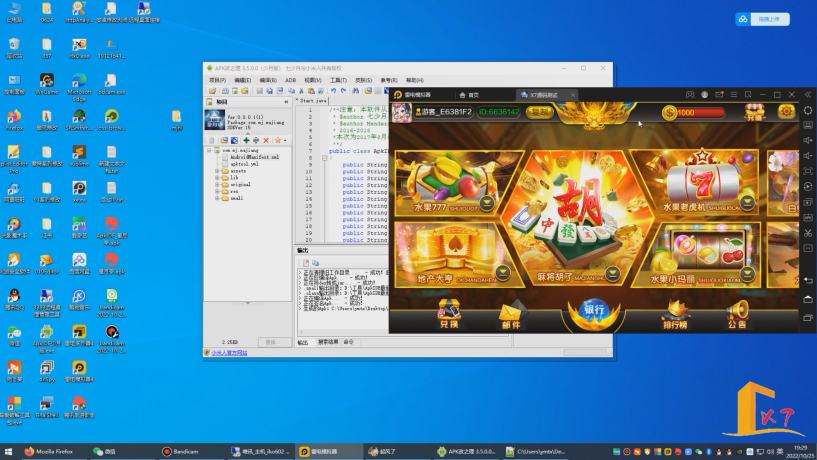
Task: Expand the lib folder in project tree
Action: 217,178
